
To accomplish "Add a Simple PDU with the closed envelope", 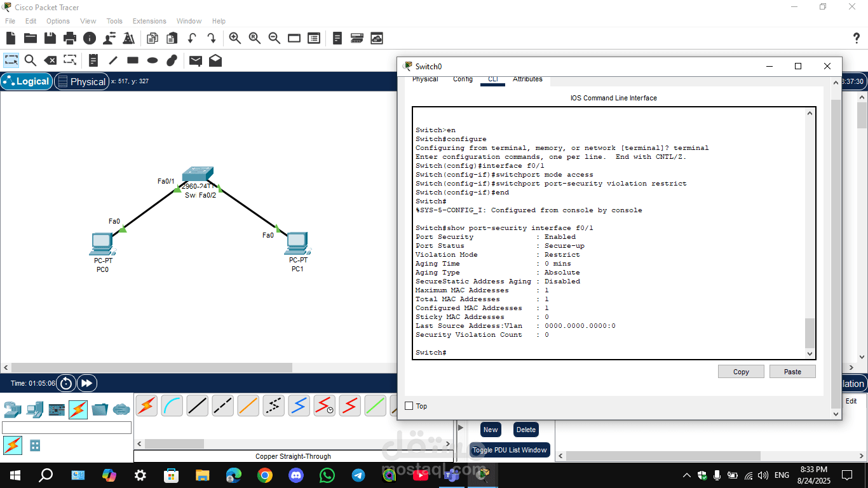I will point(196,60).
